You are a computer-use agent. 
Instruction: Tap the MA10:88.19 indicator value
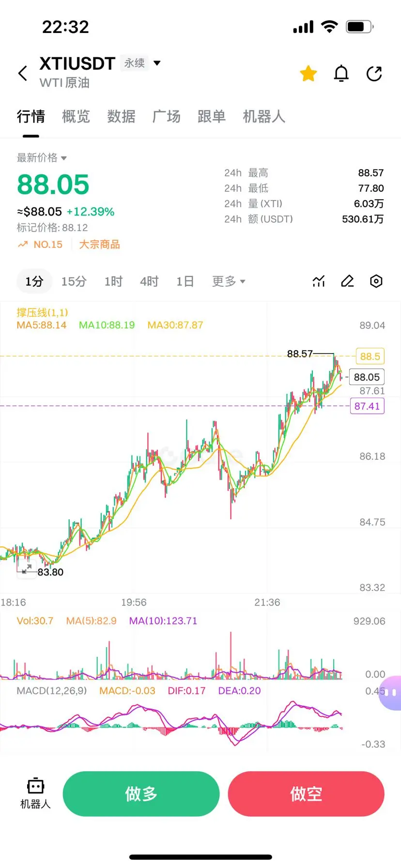pyautogui.click(x=107, y=325)
